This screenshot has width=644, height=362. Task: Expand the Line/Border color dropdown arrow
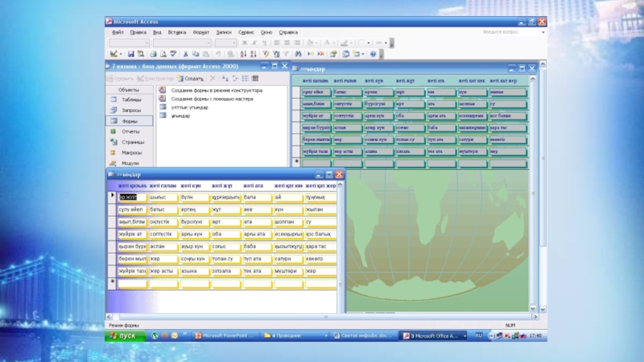pyautogui.click(x=351, y=43)
